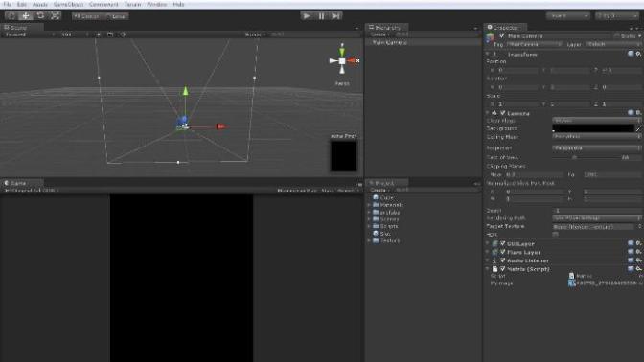Select the Rotate tool in toolbar

40,16
